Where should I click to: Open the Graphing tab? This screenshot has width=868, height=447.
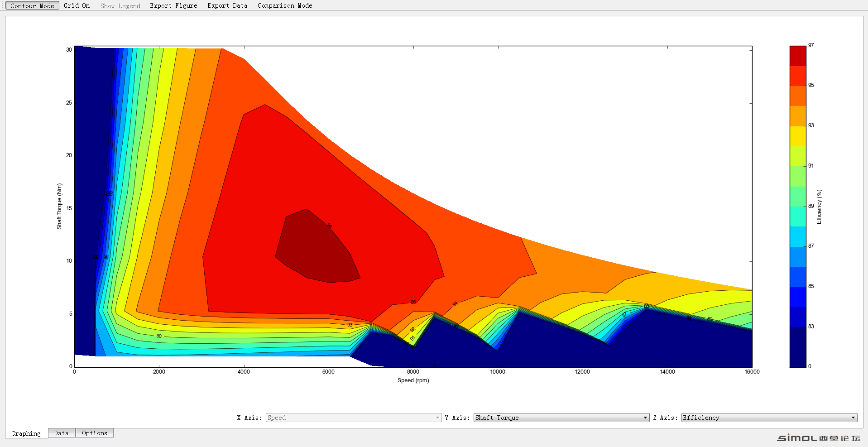pyautogui.click(x=26, y=433)
